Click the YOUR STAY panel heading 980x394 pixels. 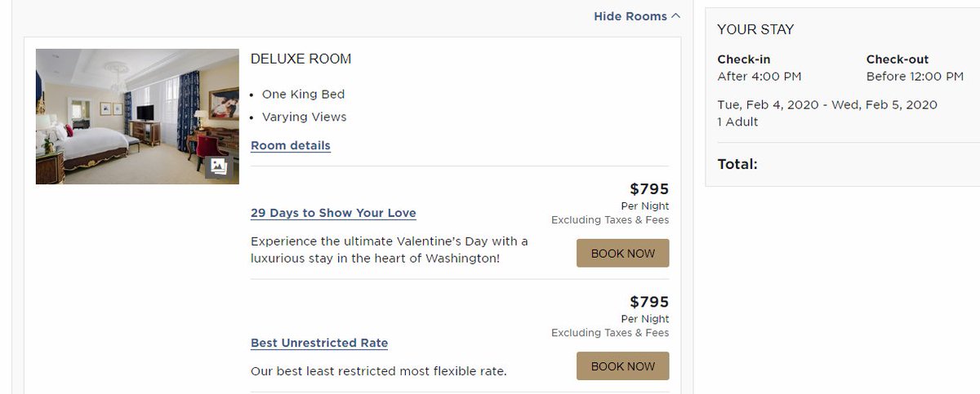point(755,29)
